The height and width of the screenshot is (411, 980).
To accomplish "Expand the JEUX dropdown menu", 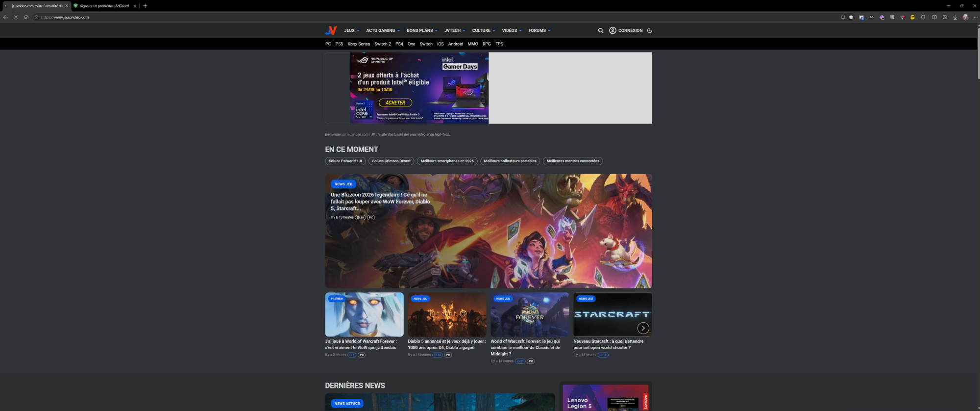I will [351, 30].
